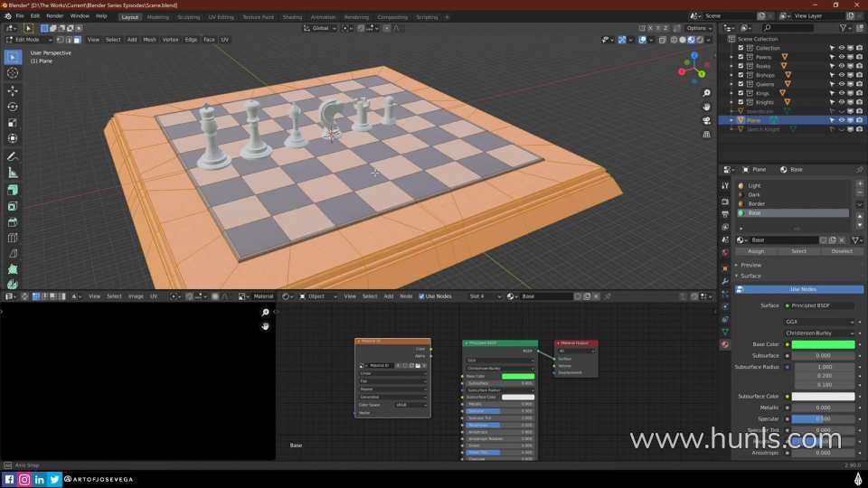Toggle the Use Nodes checkbox in node editor

click(421, 296)
